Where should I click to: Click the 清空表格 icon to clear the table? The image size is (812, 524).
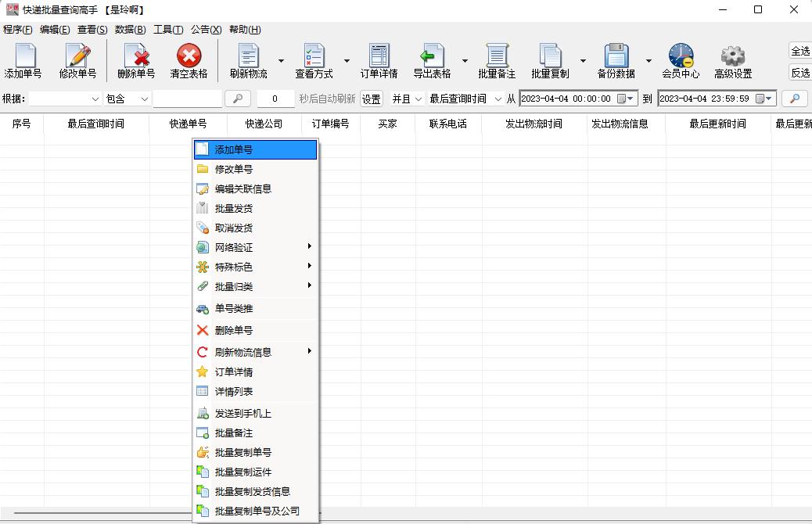click(x=188, y=60)
